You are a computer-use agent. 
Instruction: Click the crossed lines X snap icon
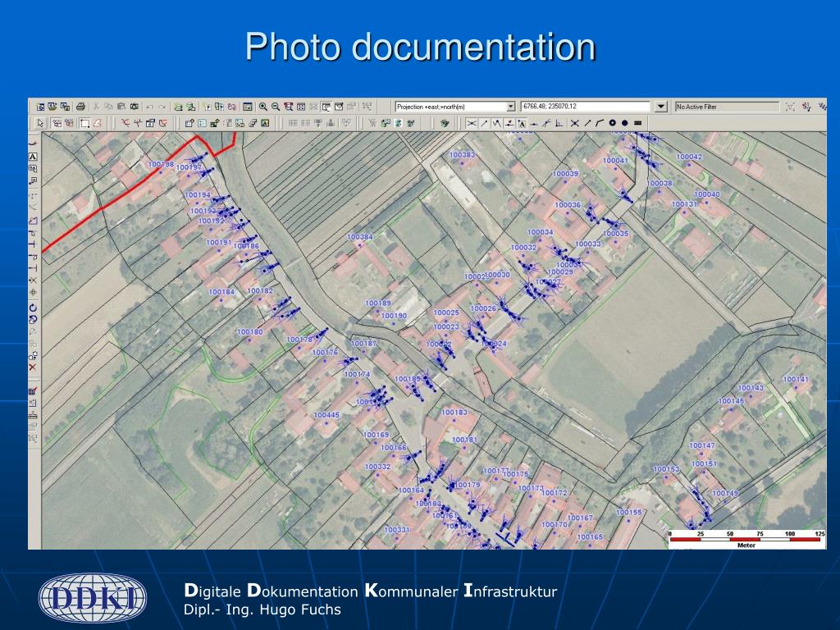click(574, 123)
